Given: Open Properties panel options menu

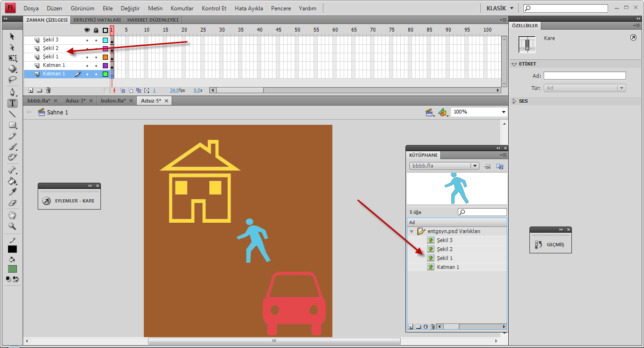Looking at the screenshot, I should [x=637, y=25].
